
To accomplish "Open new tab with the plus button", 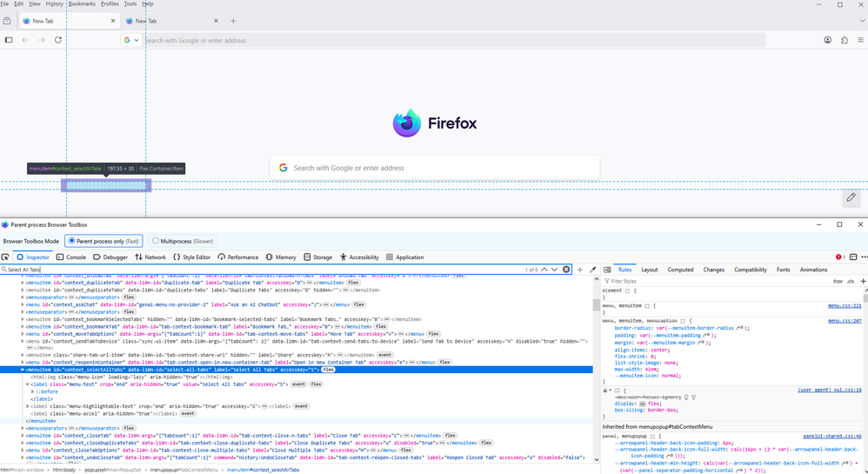I will point(233,21).
